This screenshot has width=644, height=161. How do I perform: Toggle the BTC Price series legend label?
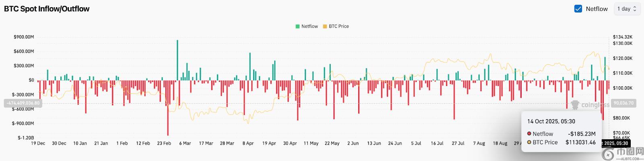coord(339,26)
